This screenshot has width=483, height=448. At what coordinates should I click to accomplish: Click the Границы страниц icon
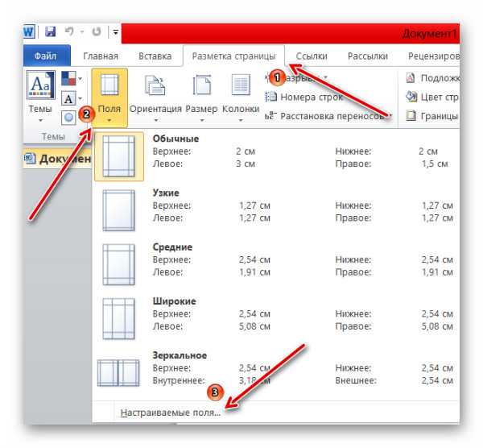[x=411, y=116]
